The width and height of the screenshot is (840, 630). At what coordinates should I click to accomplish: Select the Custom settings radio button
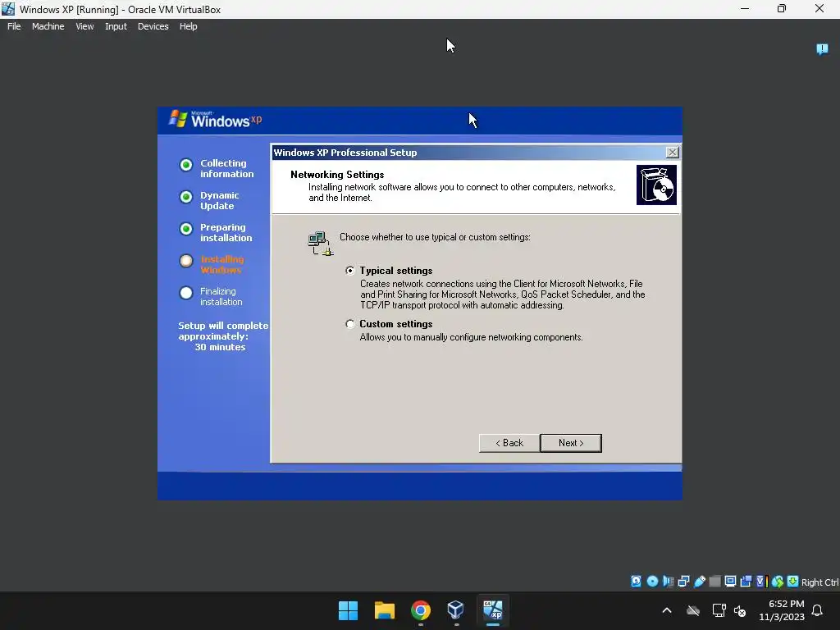coord(349,324)
